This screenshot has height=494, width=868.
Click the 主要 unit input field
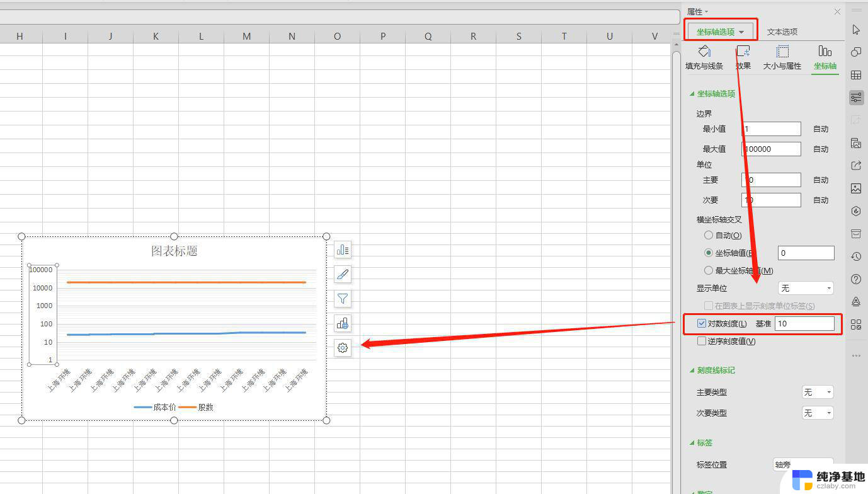click(771, 180)
